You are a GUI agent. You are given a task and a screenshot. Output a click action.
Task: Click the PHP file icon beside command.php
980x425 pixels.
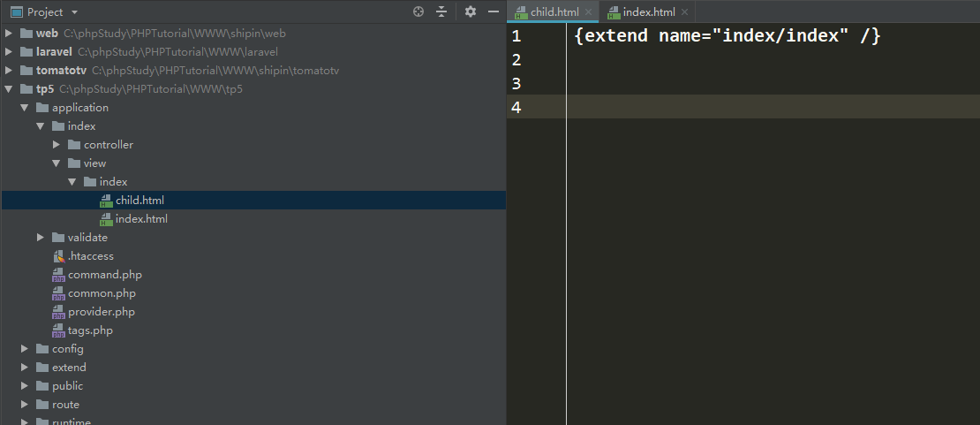[59, 275]
